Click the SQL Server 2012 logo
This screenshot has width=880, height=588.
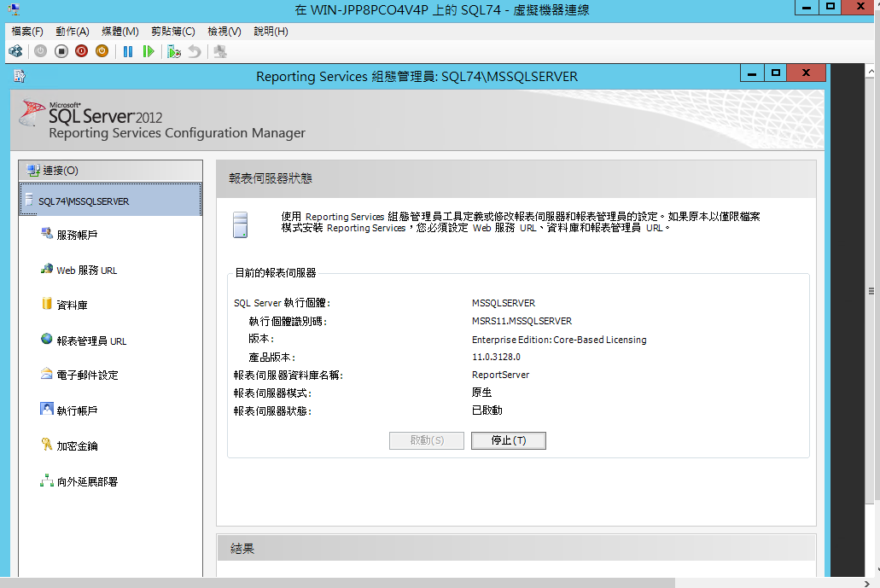91,112
